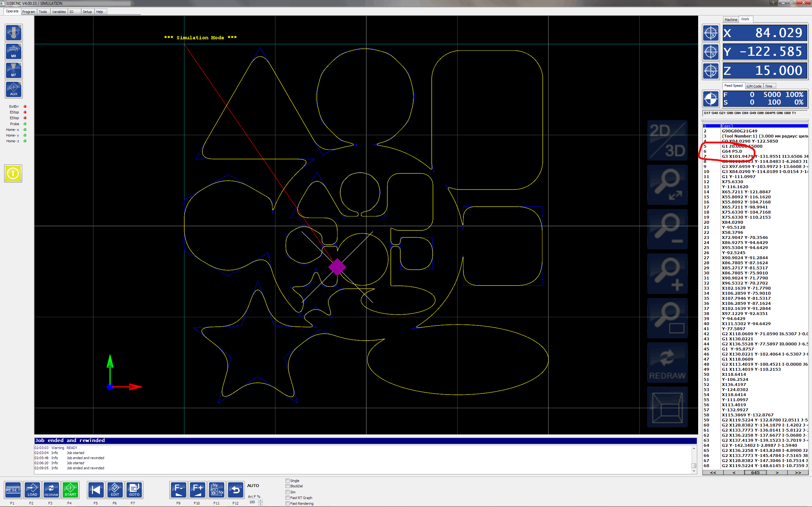Toggle the AUX output icon

[x=14, y=90]
